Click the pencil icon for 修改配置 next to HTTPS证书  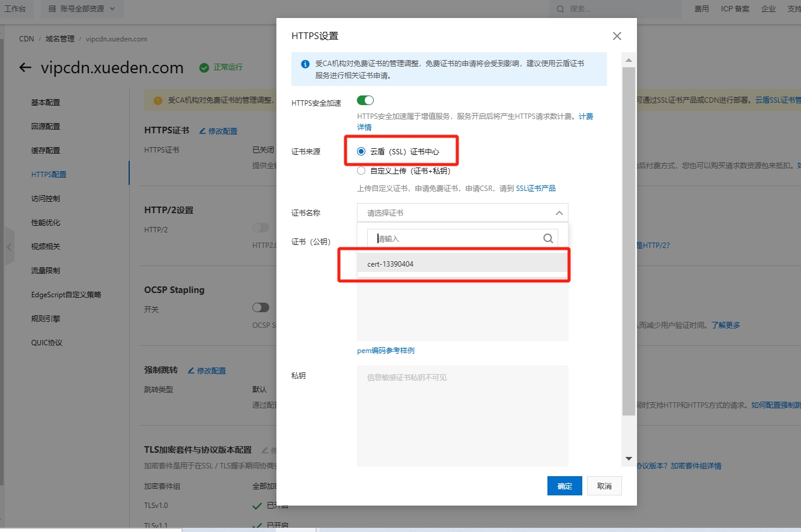(x=203, y=131)
